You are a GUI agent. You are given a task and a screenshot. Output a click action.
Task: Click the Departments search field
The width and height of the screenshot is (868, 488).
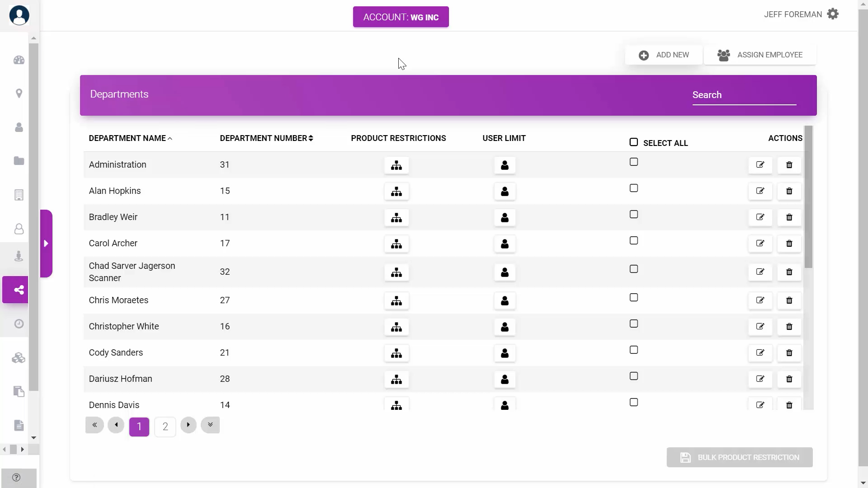point(744,95)
